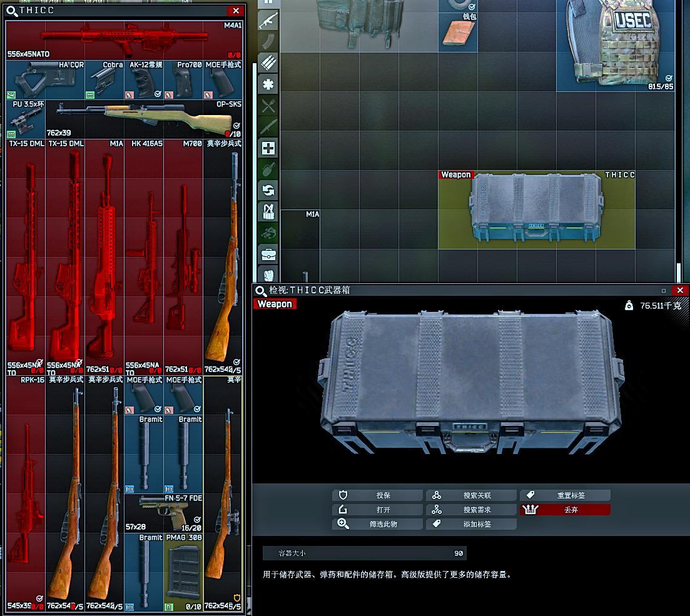Viewport: 690px width, 616px height.
Task: Select the HK 416A5 rifle
Action: (x=144, y=257)
